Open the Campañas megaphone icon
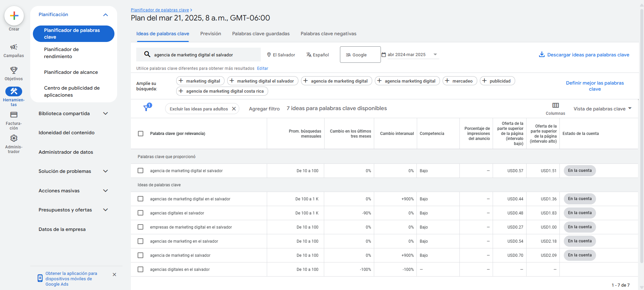This screenshot has width=644, height=290. tap(14, 47)
